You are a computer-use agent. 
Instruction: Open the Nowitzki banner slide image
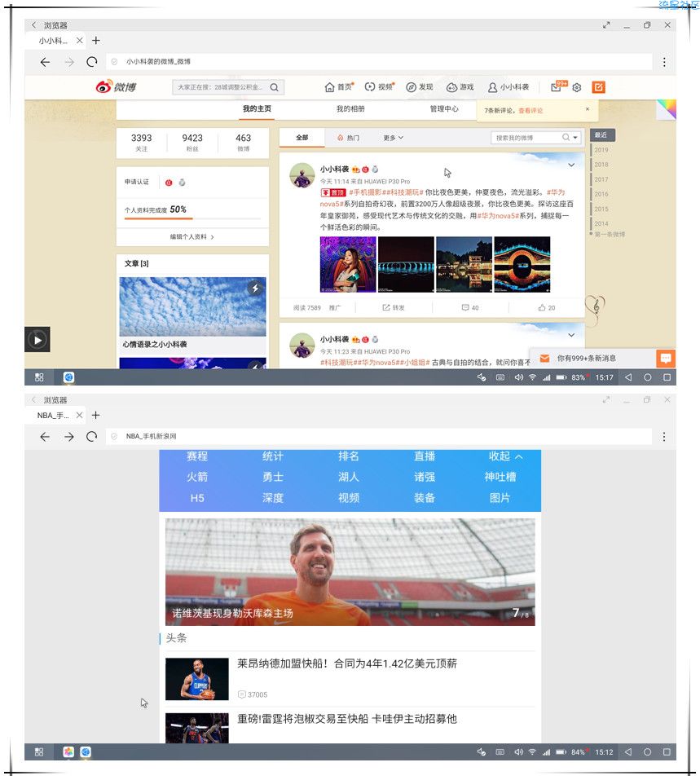pos(350,572)
